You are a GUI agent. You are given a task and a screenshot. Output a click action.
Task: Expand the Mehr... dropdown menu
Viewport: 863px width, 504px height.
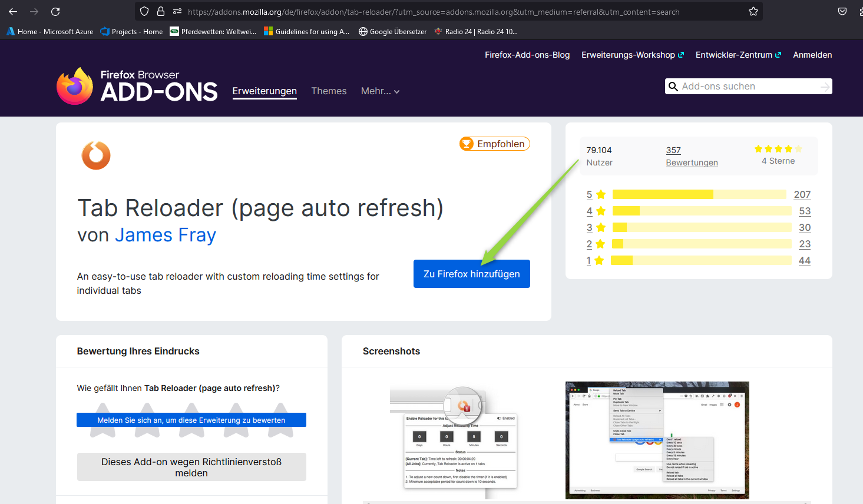click(380, 91)
